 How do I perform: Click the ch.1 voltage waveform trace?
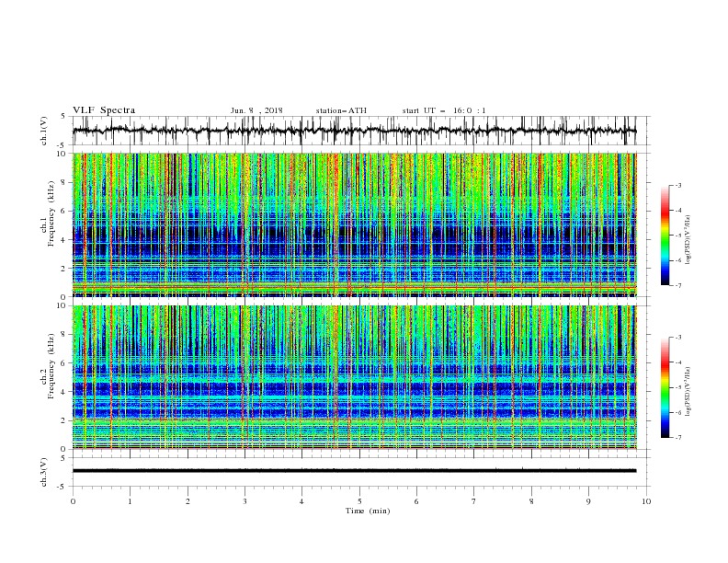(x=354, y=131)
